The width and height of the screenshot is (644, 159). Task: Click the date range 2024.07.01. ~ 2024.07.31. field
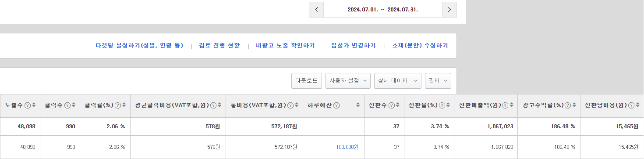point(383,9)
